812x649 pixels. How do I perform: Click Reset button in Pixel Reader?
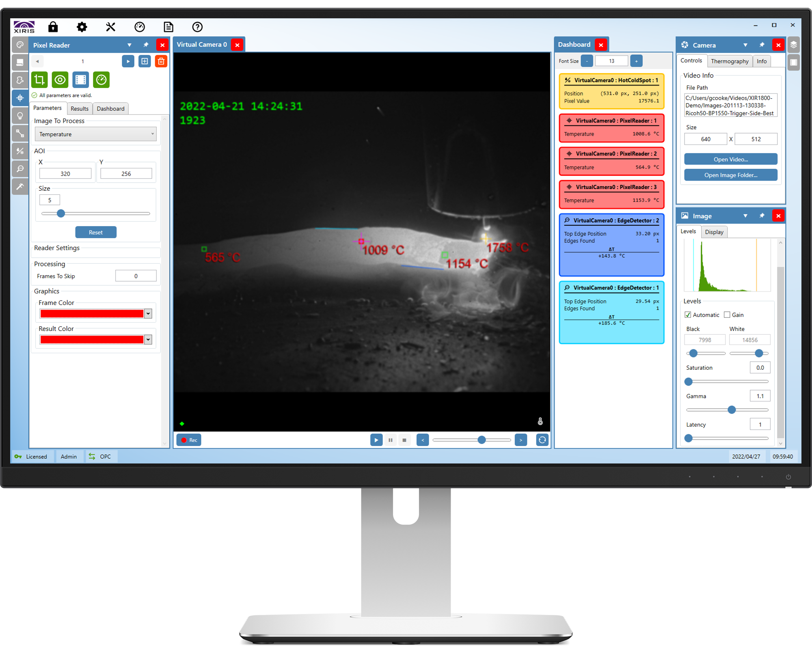[95, 233]
